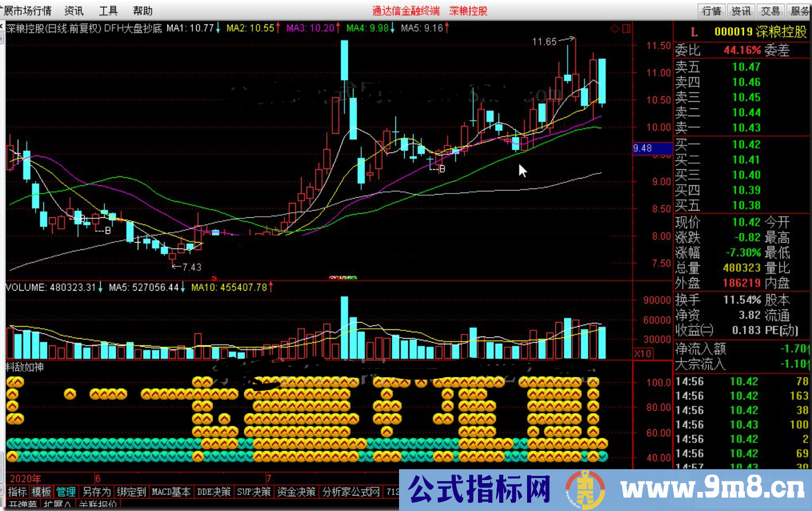Click the 14:56 tick priced 10.43 volume 100
Viewport: 812px width, 511px height.
pos(742,425)
